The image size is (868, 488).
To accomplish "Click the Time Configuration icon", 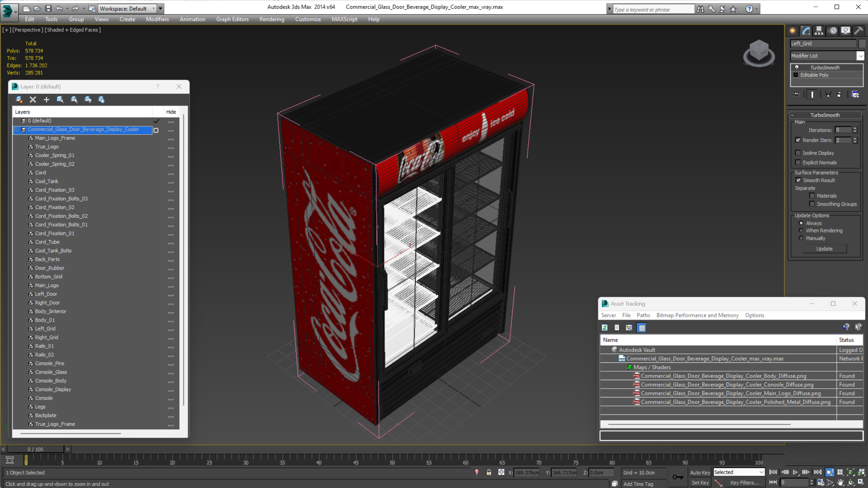I will click(x=821, y=482).
